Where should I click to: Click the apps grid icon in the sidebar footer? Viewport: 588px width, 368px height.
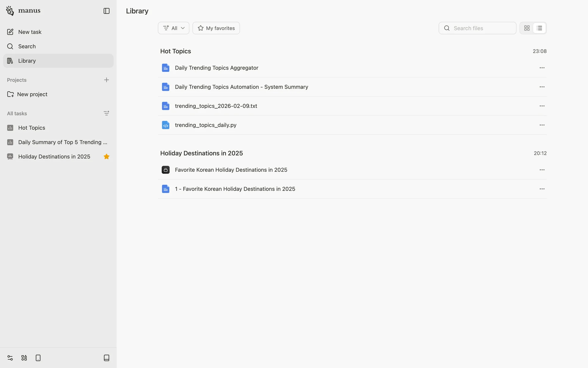tap(24, 358)
